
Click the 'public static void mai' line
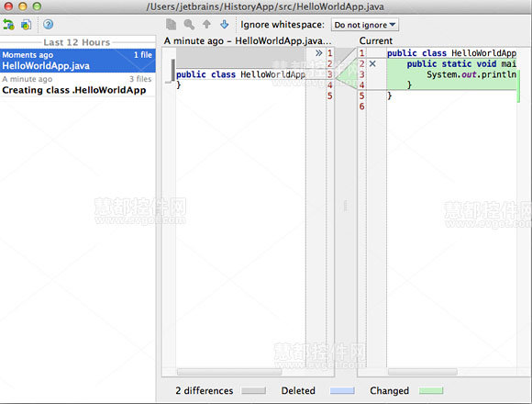[461, 64]
